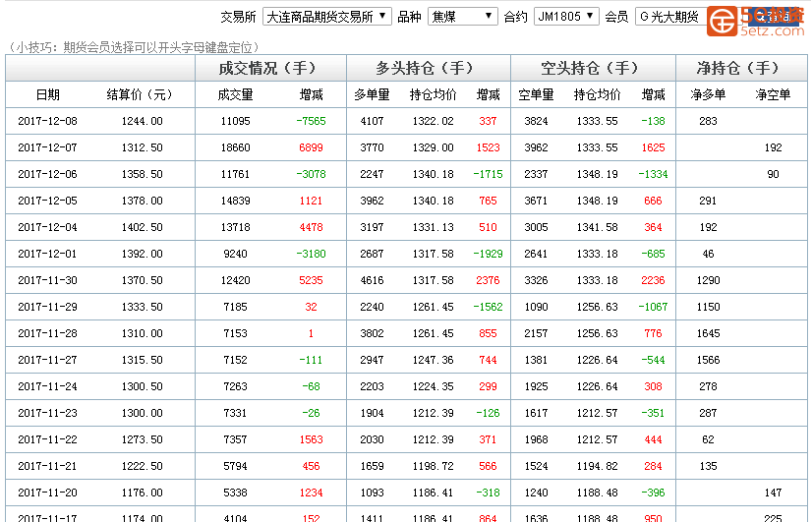Select the date cell 2017-11-27
The image size is (812, 522).
[x=47, y=360]
